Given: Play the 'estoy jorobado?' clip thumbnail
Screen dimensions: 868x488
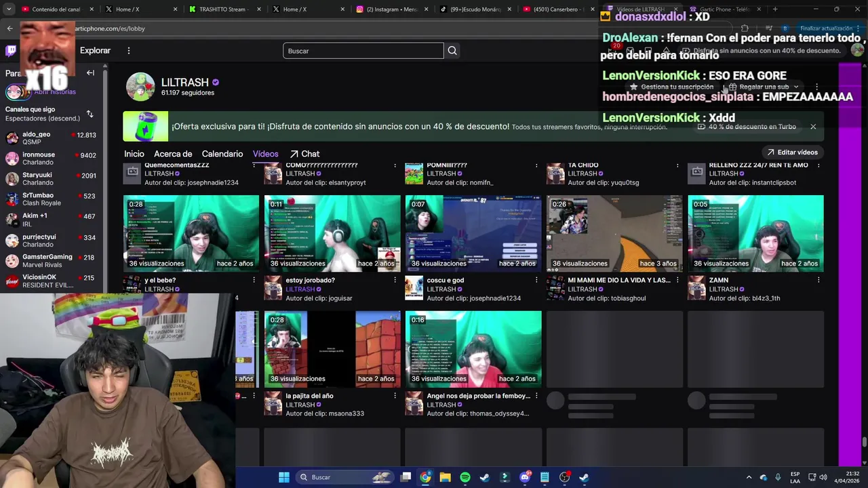Looking at the screenshot, I should [332, 233].
